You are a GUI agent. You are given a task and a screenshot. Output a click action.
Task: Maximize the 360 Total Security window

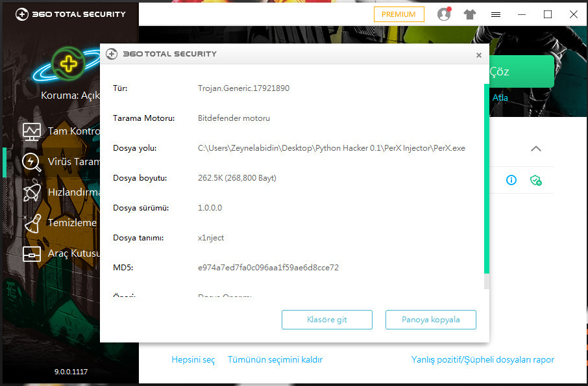click(548, 14)
